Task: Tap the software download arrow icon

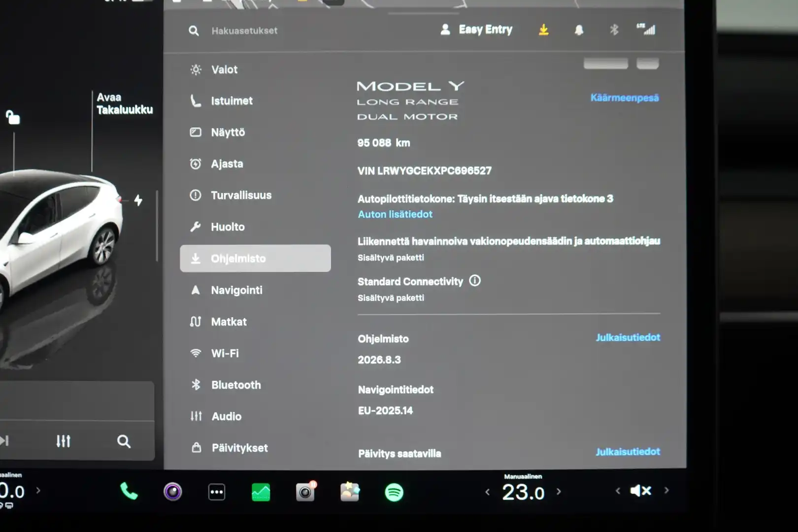Action: click(x=543, y=30)
